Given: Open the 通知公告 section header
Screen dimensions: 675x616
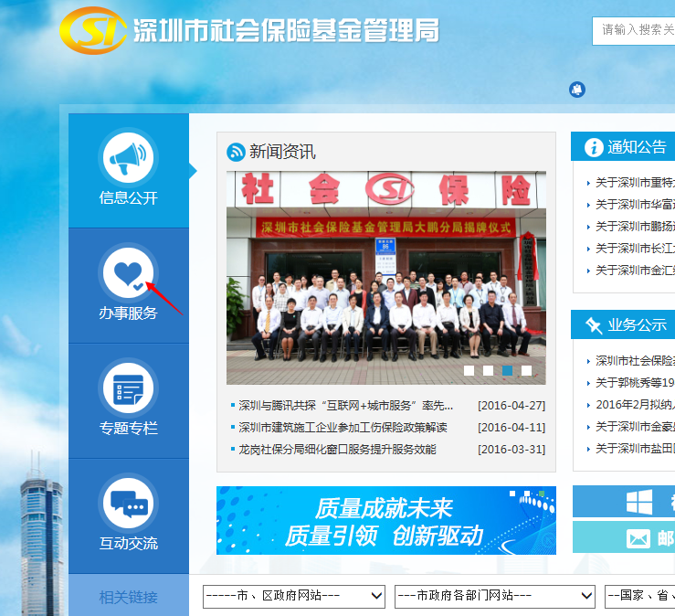Looking at the screenshot, I should [x=637, y=147].
